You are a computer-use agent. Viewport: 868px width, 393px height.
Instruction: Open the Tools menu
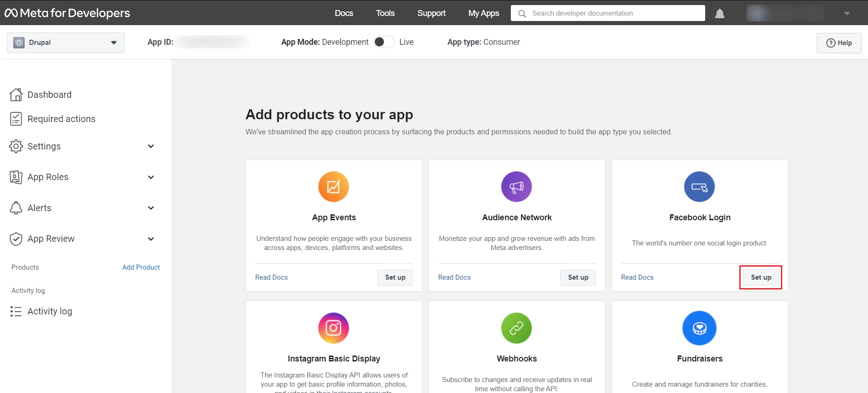pos(385,13)
